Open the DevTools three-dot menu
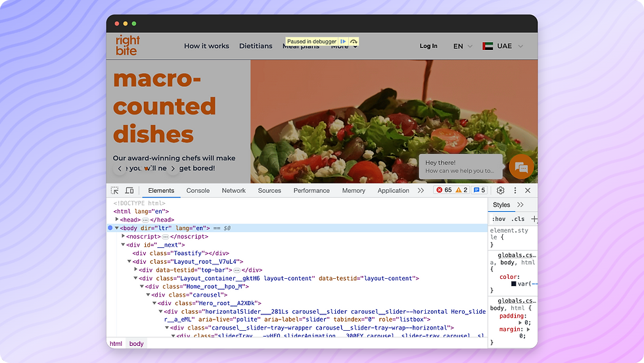The image size is (644, 363). pyautogui.click(x=515, y=190)
